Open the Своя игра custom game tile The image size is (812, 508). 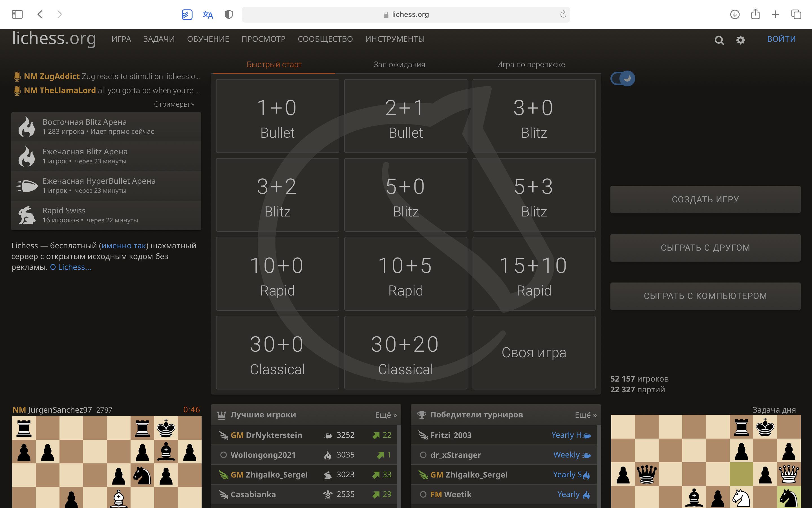coord(534,352)
